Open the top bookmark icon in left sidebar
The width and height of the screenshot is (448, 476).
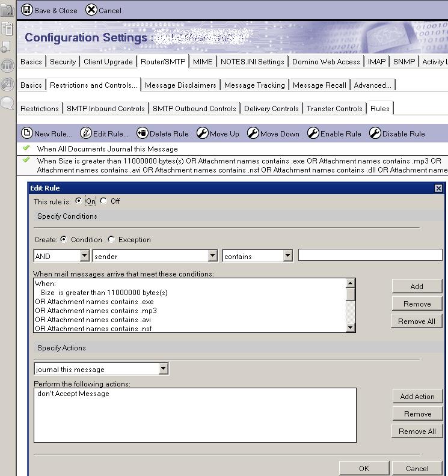(x=7, y=10)
